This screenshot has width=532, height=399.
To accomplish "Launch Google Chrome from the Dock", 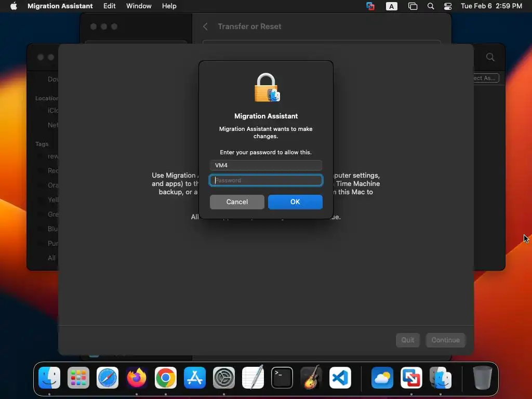I will 166,378.
